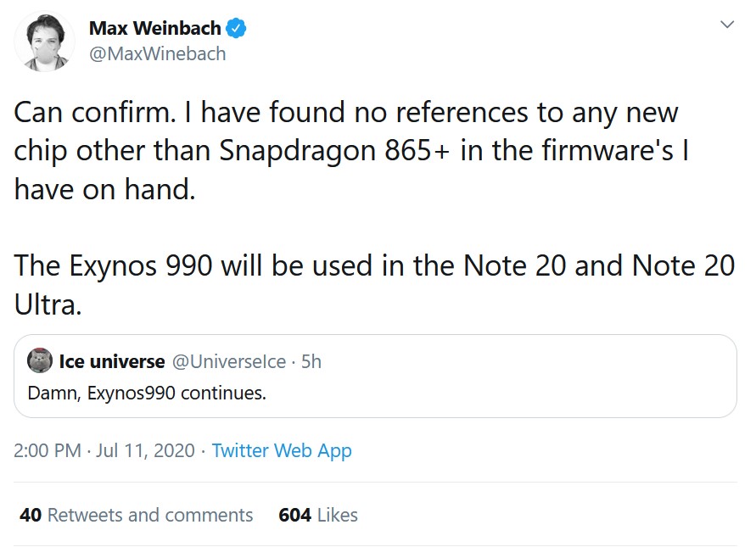
Task: Select the "Likes" label text
Action: [x=338, y=515]
